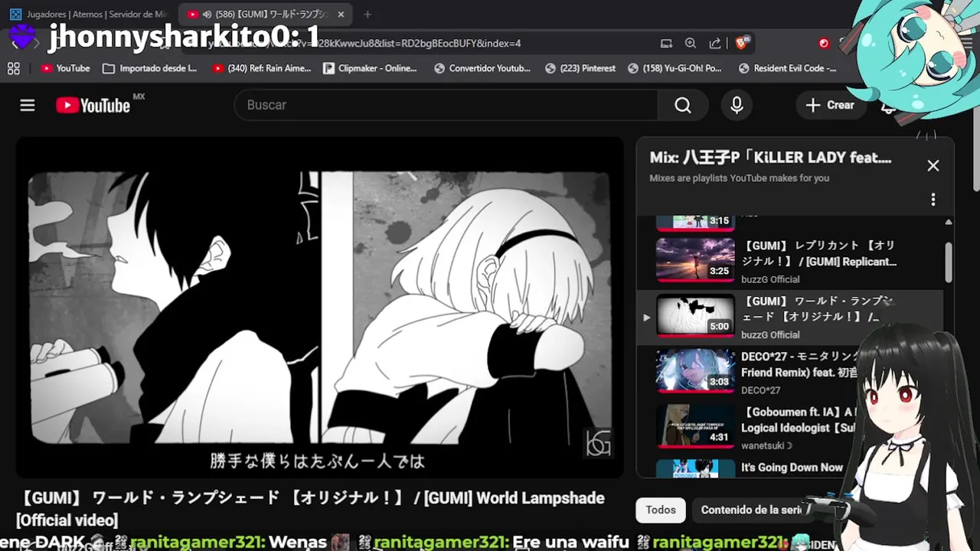The image size is (980, 551).
Task: Start voice search with microphone icon
Action: pos(737,106)
